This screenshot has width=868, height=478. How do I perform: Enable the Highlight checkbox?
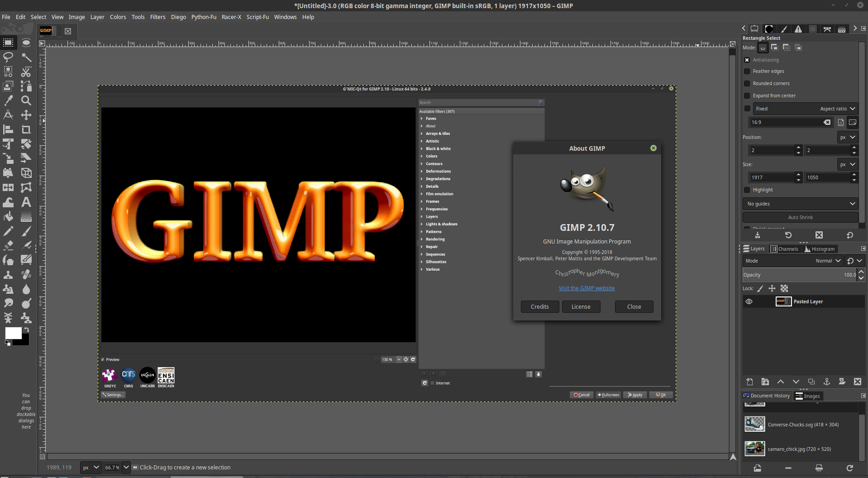tap(747, 190)
